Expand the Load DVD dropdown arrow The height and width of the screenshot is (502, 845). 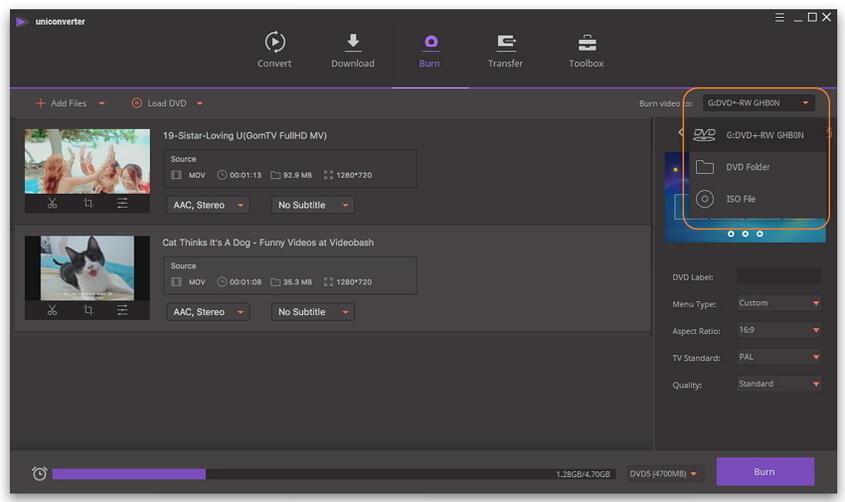click(199, 103)
